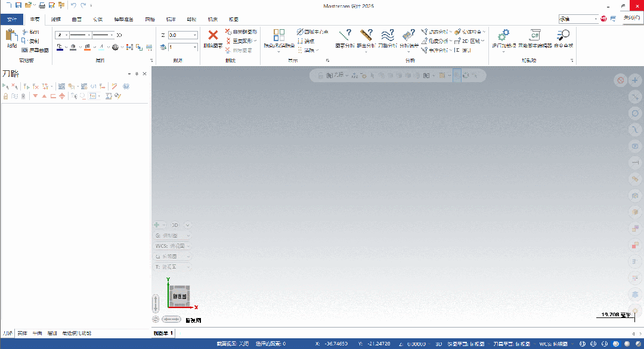The width and height of the screenshot is (644, 349).
Task: Click the red up-triangle move insert arrow icon
Action: point(44,96)
